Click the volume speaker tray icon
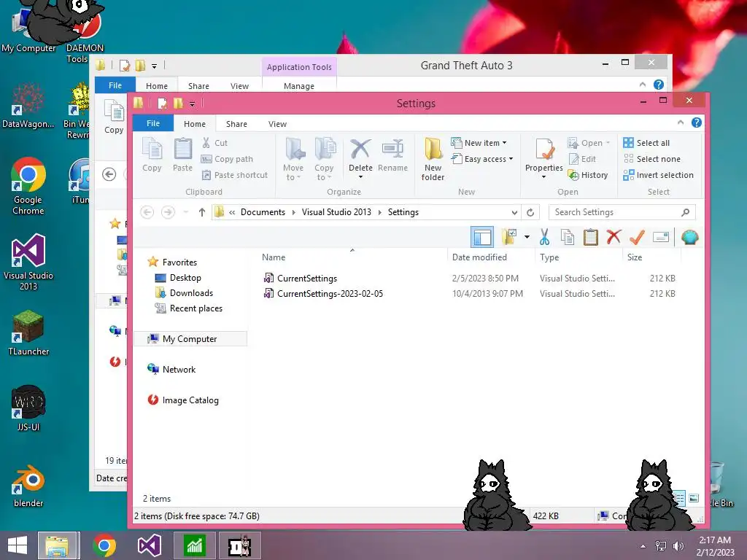This screenshot has width=747, height=560. pyautogui.click(x=678, y=545)
